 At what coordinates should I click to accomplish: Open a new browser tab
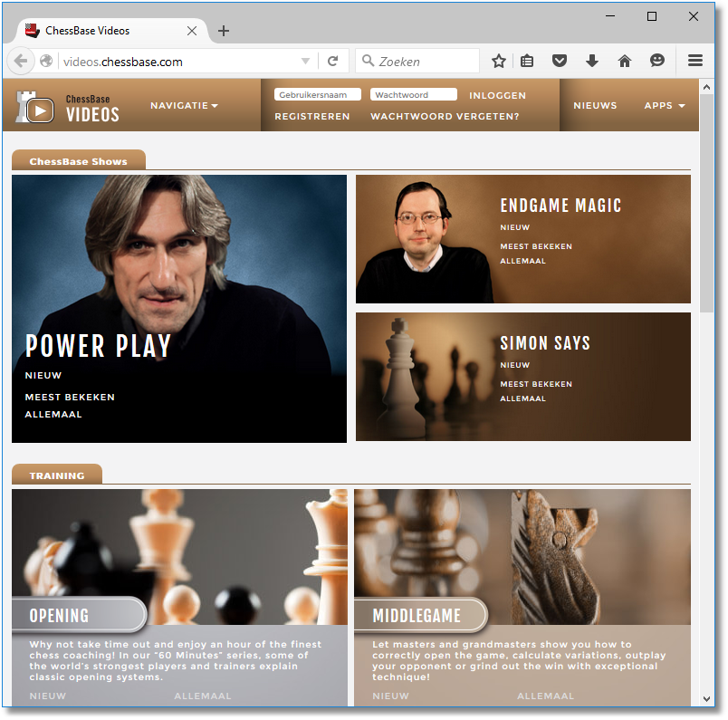[224, 31]
